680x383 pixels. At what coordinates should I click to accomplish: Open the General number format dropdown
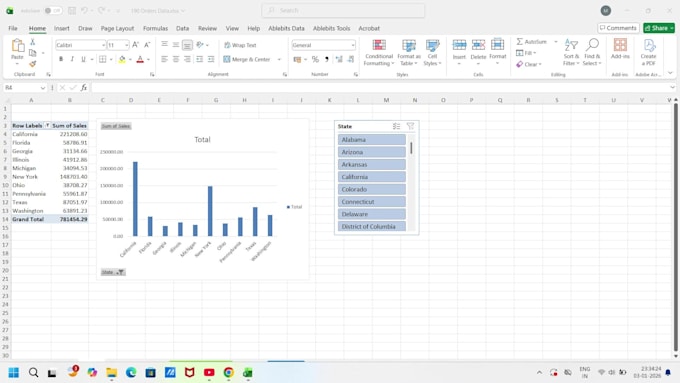(x=353, y=45)
